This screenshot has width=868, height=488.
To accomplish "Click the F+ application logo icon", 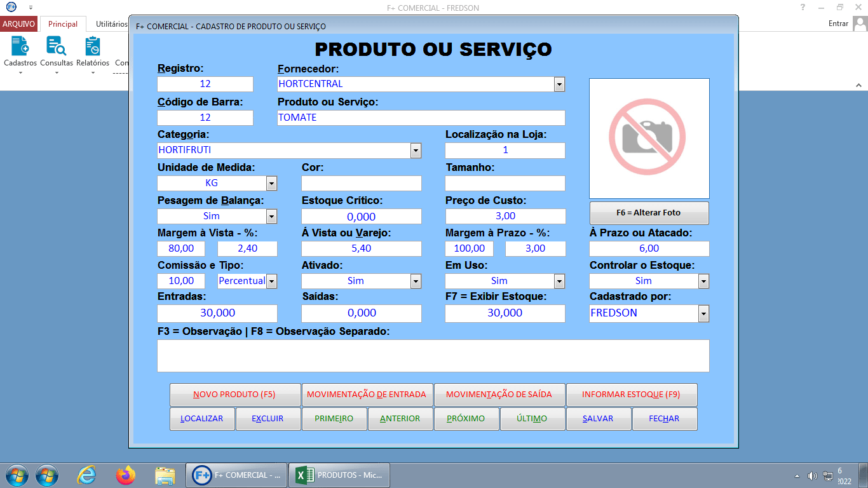I will tap(11, 8).
